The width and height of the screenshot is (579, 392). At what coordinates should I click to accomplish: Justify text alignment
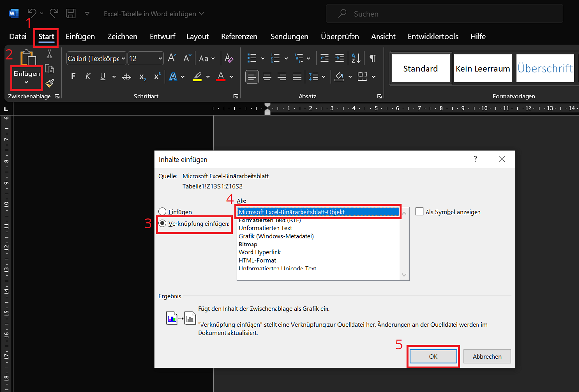pos(297,77)
